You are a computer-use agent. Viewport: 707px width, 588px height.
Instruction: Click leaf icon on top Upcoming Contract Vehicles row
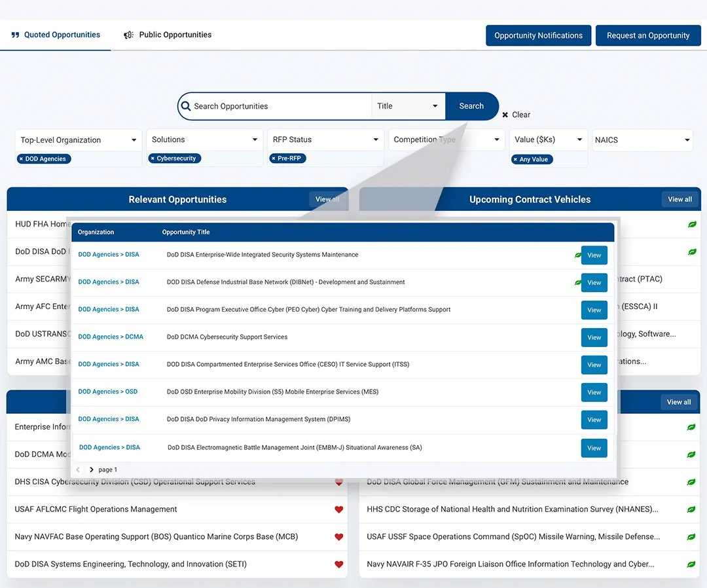click(692, 224)
